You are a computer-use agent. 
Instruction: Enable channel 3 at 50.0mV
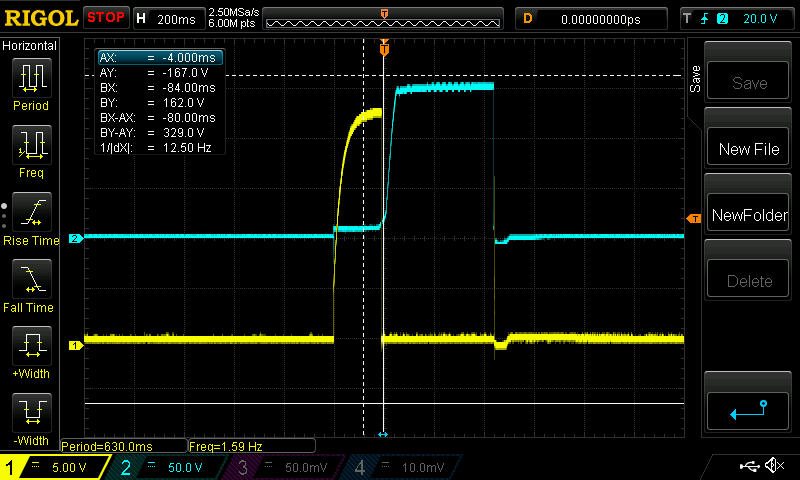click(x=285, y=467)
